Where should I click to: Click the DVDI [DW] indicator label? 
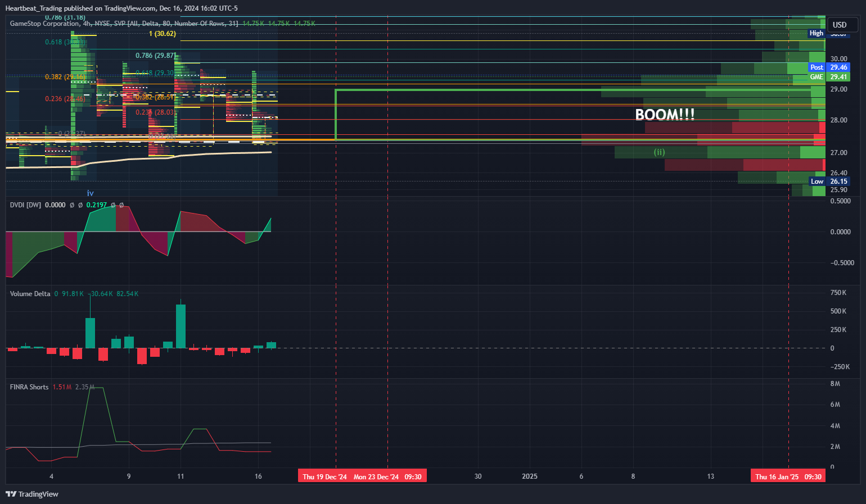tap(25, 205)
